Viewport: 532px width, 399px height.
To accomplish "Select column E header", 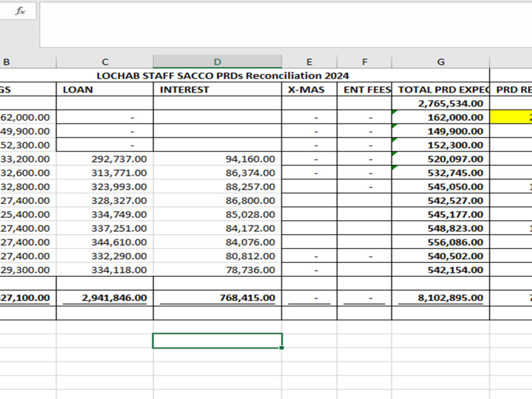I will (309, 62).
